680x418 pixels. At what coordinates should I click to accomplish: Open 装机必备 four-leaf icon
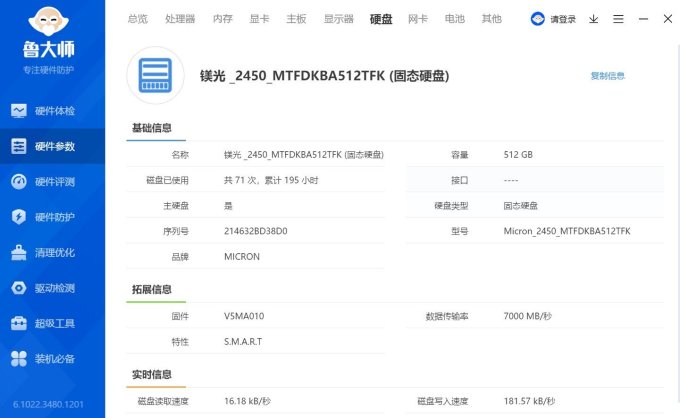(19, 359)
